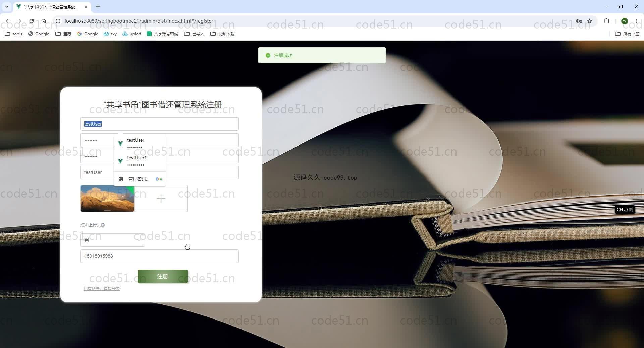Open the tab search dropdown arrow
Image resolution: width=644 pixels, height=348 pixels.
(6, 7)
